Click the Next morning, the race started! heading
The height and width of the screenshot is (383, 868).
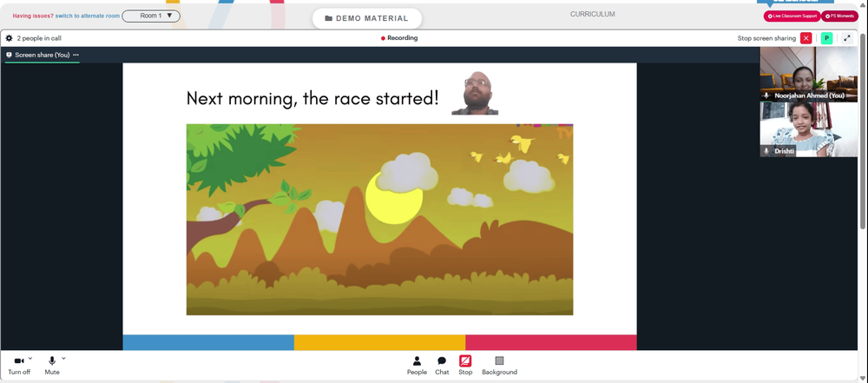312,98
